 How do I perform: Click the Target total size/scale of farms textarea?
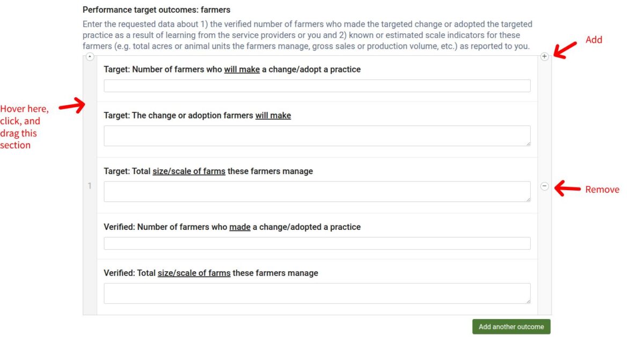click(x=317, y=192)
